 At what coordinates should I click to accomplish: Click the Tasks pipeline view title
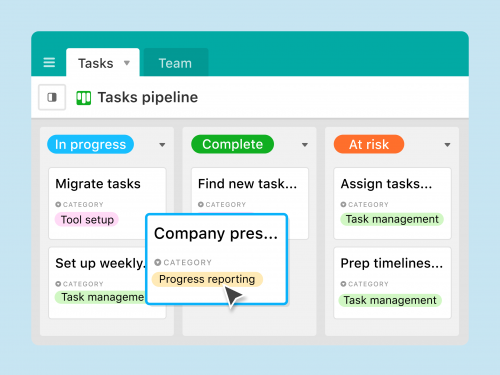coord(148,97)
